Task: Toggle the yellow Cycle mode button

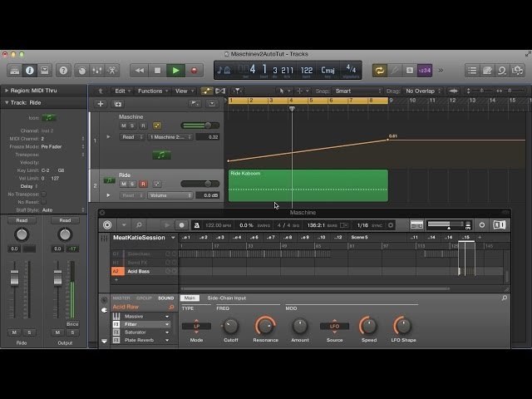Action: [379, 70]
